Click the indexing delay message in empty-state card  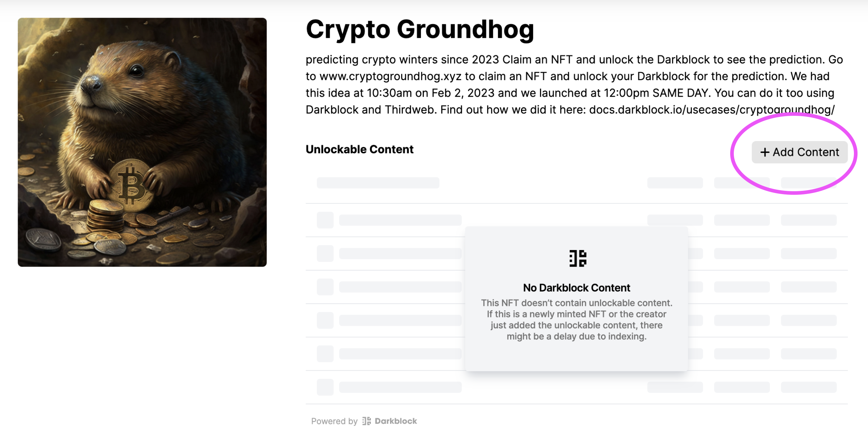[x=577, y=320]
